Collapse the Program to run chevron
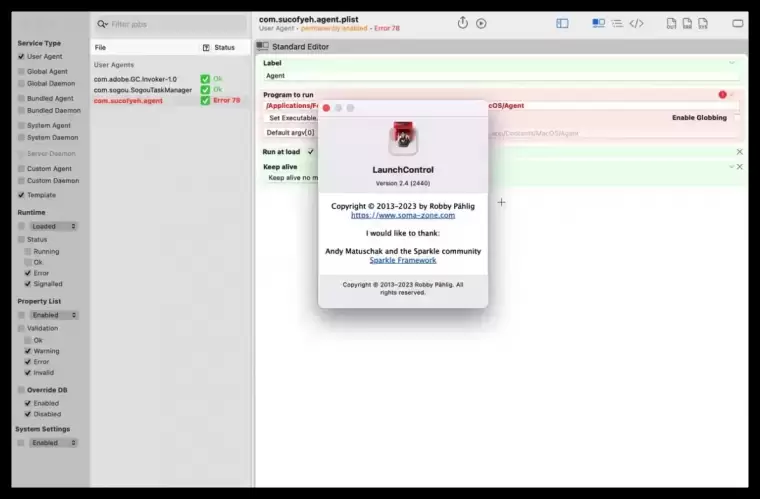 pos(732,94)
